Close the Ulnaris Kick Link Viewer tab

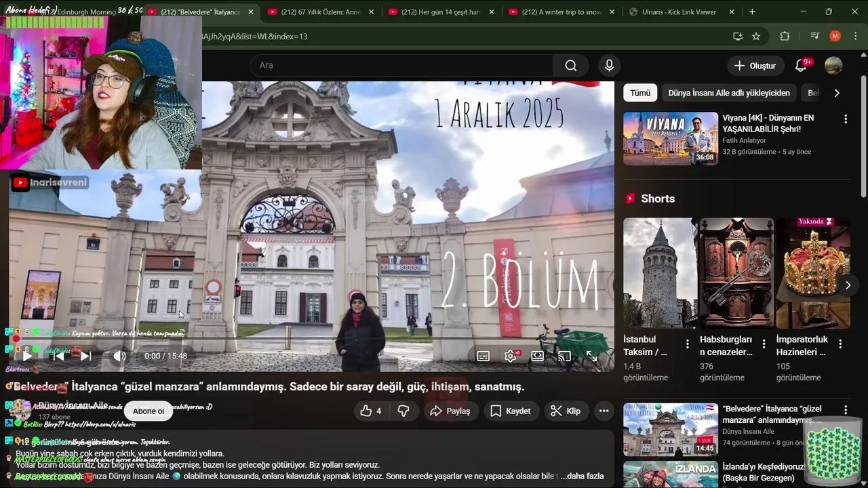[x=732, y=12]
